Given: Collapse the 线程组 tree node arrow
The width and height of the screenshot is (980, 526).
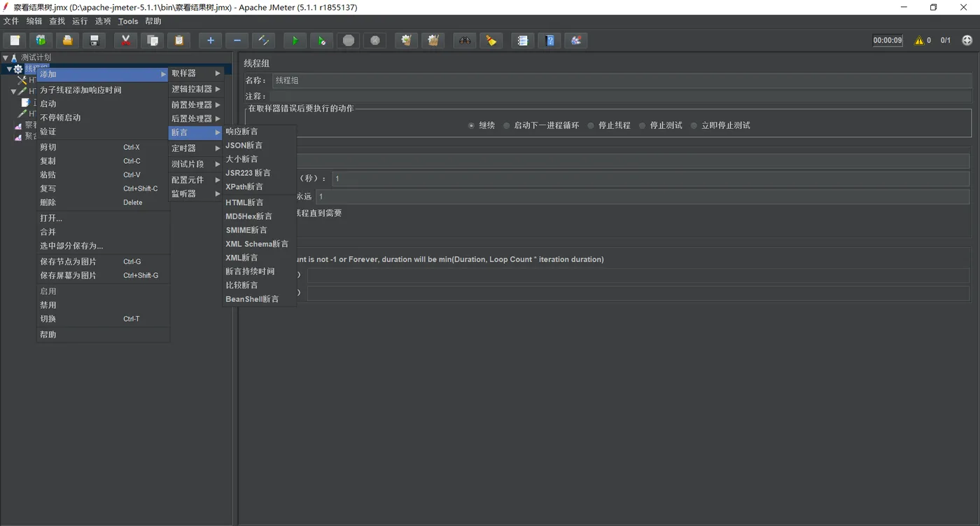Looking at the screenshot, I should (x=9, y=69).
